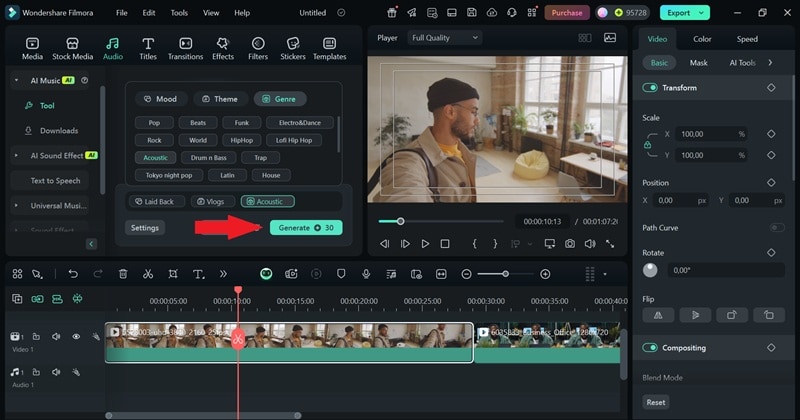This screenshot has height=420, width=800.
Task: Mute the Video 1 track
Action: click(56, 336)
